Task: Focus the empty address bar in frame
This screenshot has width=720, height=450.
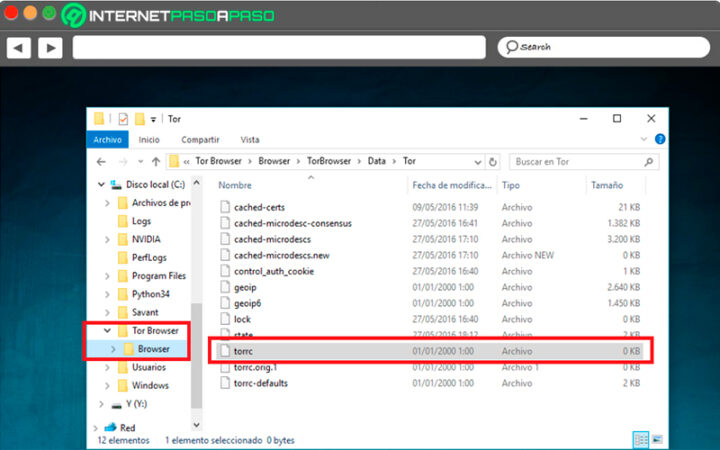Action: point(279,47)
